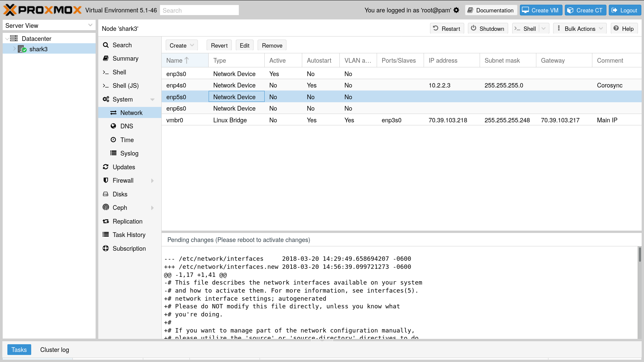This screenshot has width=644, height=362.
Task: Select the enp6s0 row
Action: 401,109
